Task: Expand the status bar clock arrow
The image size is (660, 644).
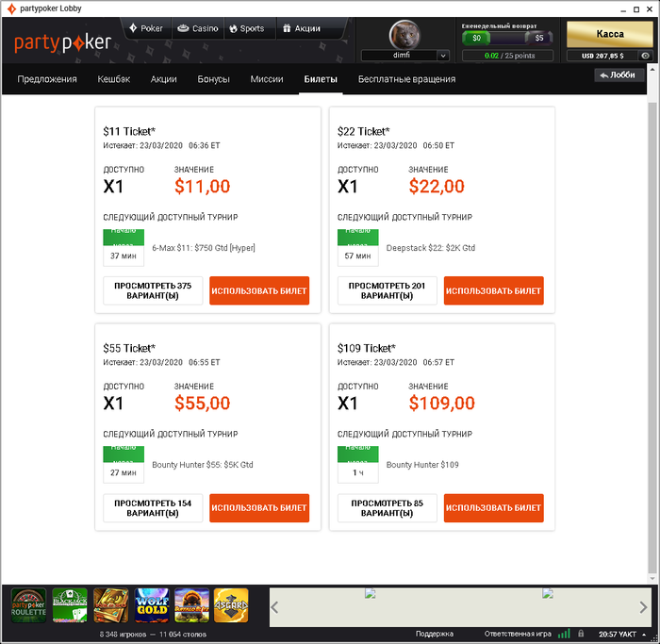Action: coord(644,634)
